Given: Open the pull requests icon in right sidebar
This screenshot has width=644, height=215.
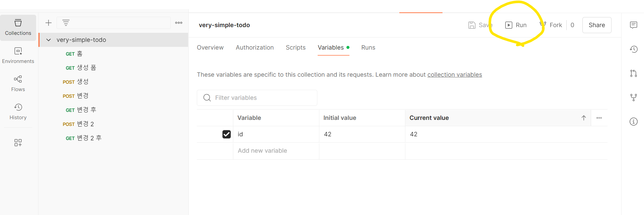Looking at the screenshot, I should click(x=634, y=73).
